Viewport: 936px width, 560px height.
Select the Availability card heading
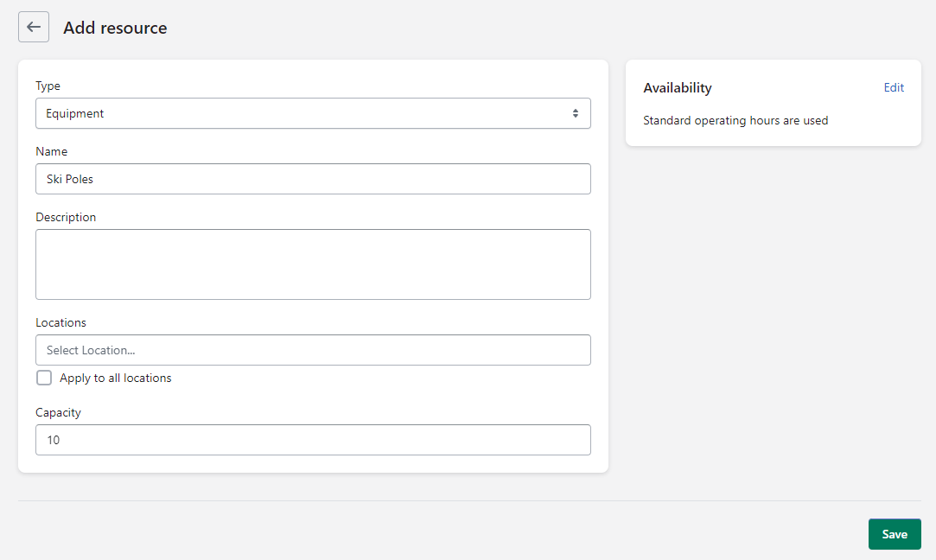tap(678, 88)
